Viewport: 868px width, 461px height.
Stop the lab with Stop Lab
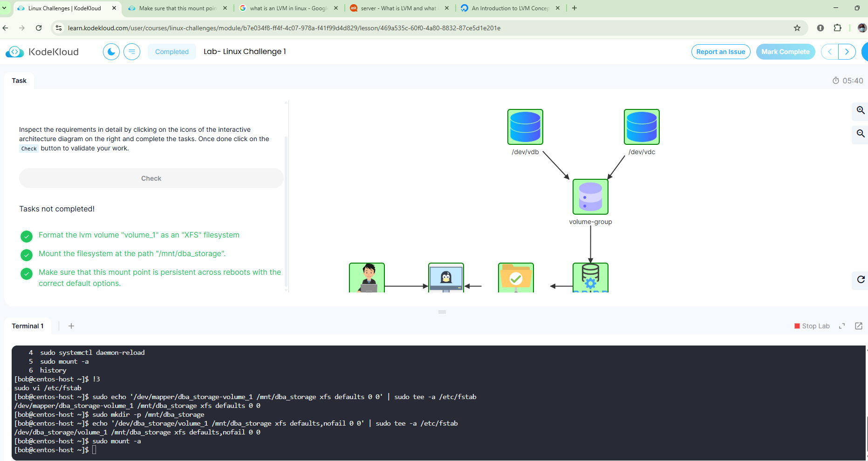[812, 326]
